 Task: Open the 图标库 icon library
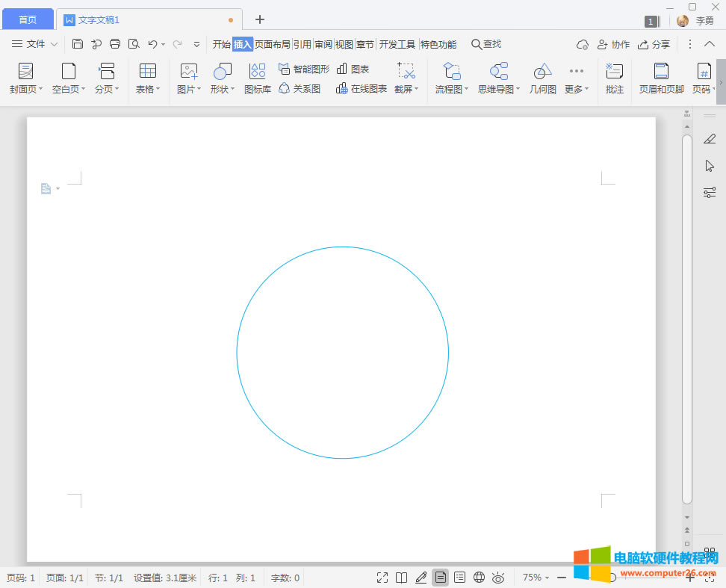[x=258, y=78]
